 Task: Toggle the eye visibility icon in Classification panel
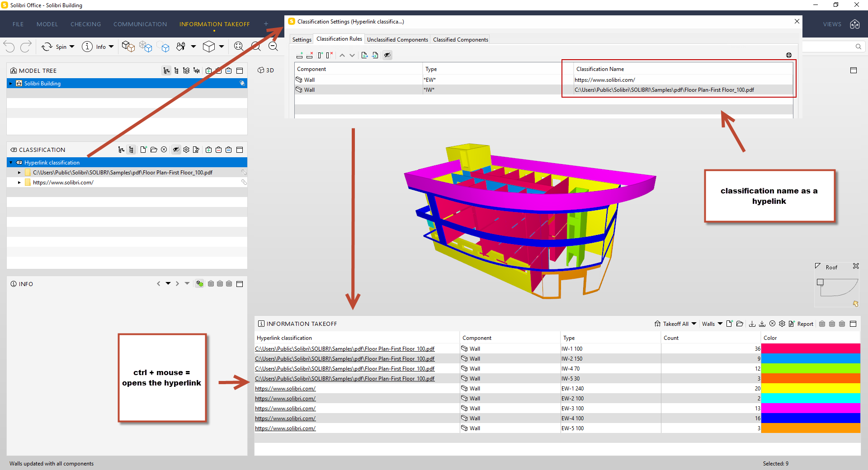point(176,150)
